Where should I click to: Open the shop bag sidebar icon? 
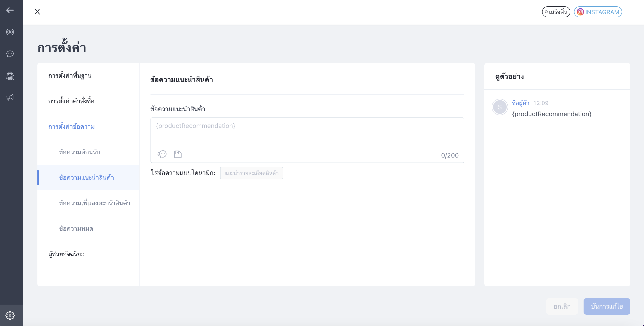(x=10, y=76)
